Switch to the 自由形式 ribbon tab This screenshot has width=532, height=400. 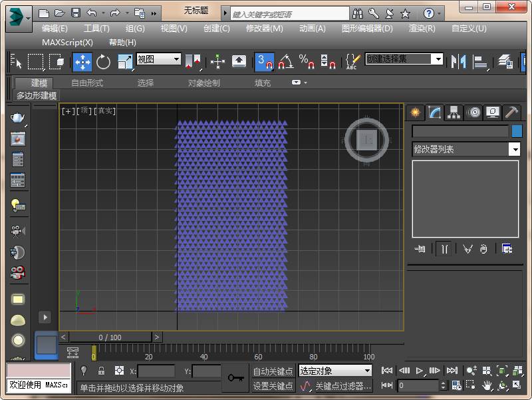tap(87, 83)
